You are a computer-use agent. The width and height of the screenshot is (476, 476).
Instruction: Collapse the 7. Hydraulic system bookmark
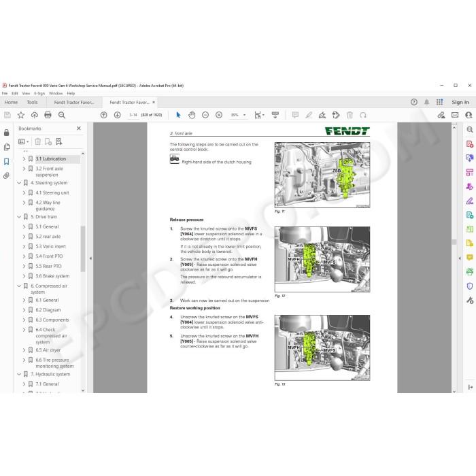coord(19,374)
